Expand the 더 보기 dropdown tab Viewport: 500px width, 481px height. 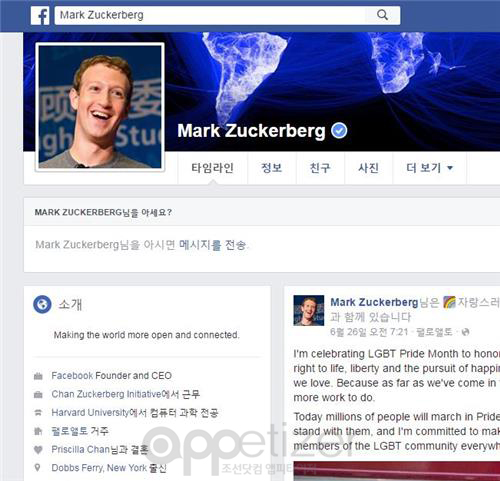[429, 168]
